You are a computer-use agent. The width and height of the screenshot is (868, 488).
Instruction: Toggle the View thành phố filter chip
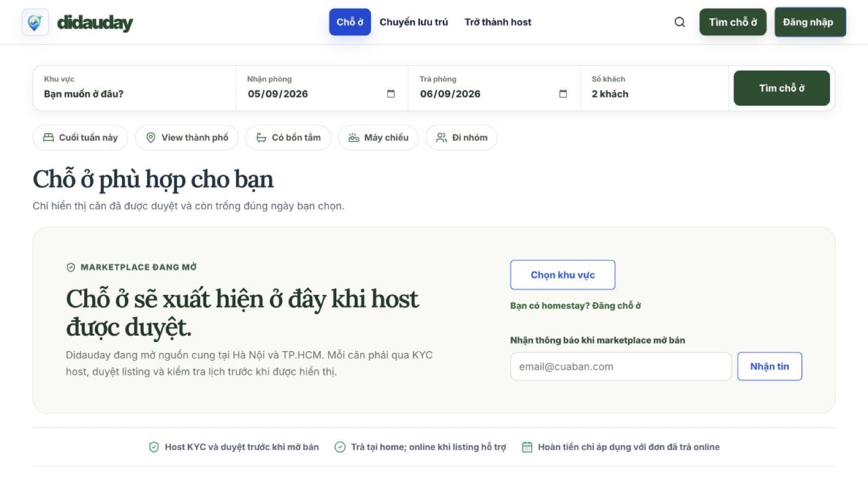click(187, 138)
